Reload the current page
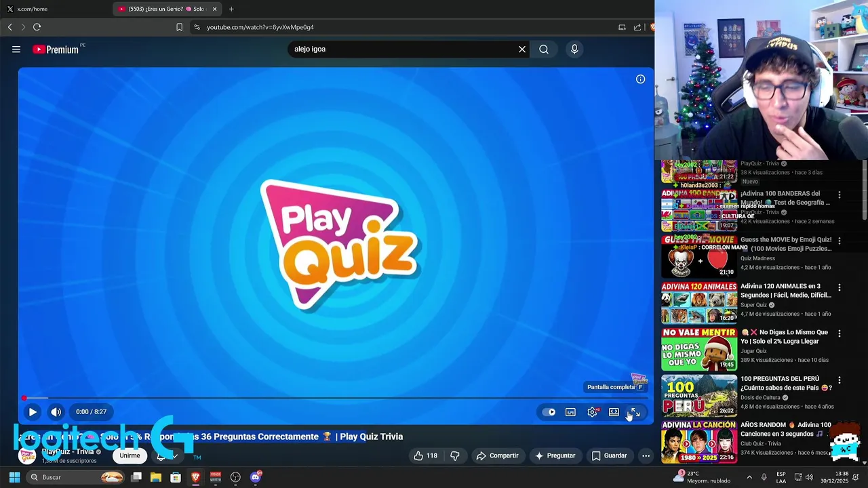The image size is (868, 488). [37, 27]
